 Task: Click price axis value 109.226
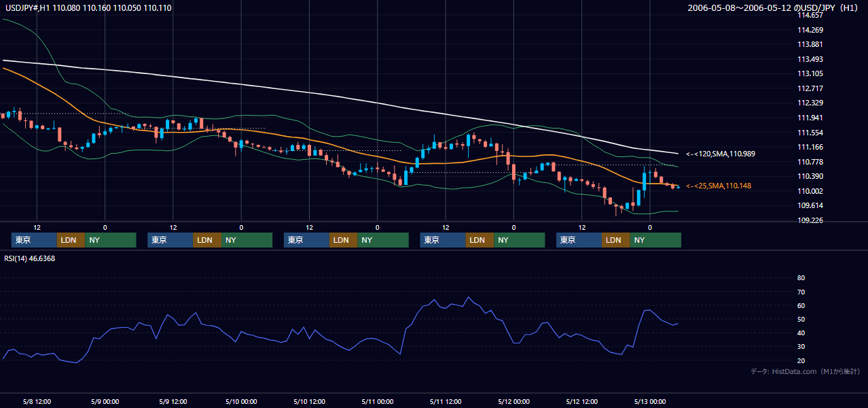810,220
